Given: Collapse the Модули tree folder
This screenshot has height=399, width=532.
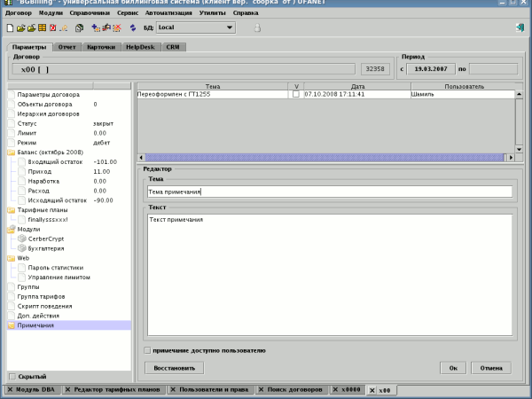Looking at the screenshot, I should click(x=12, y=229).
